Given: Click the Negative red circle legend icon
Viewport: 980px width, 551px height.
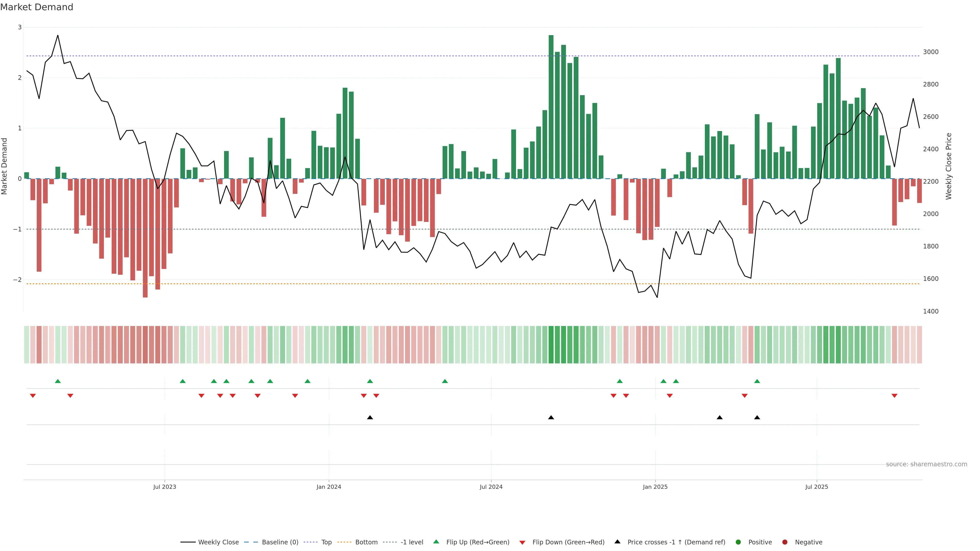Looking at the screenshot, I should click(785, 542).
